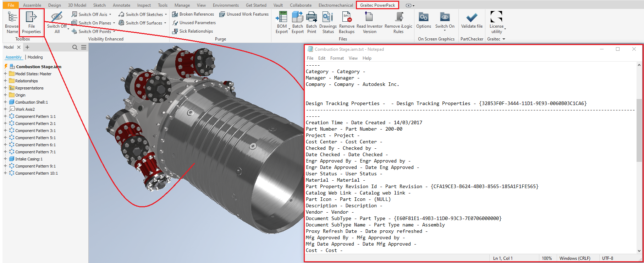644x263 pixels.
Task: Expand Component Pattern 5:1 tree node
Action: (x=5, y=138)
